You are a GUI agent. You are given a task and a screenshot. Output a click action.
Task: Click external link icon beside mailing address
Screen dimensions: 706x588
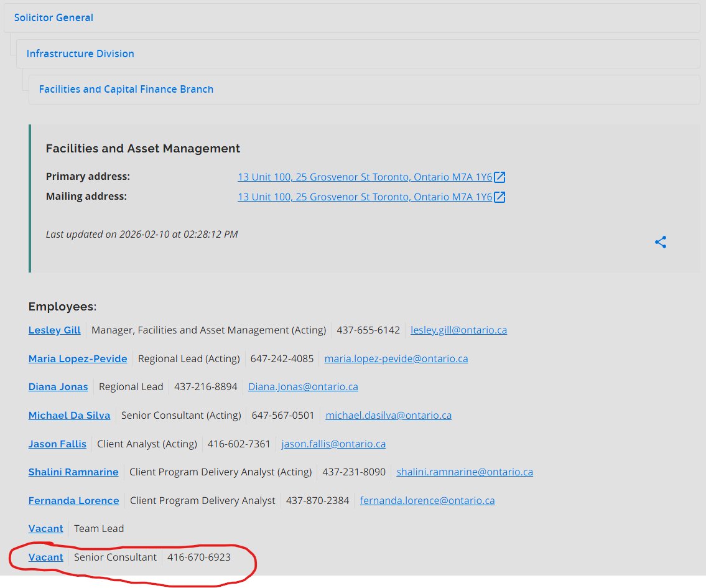tap(499, 197)
